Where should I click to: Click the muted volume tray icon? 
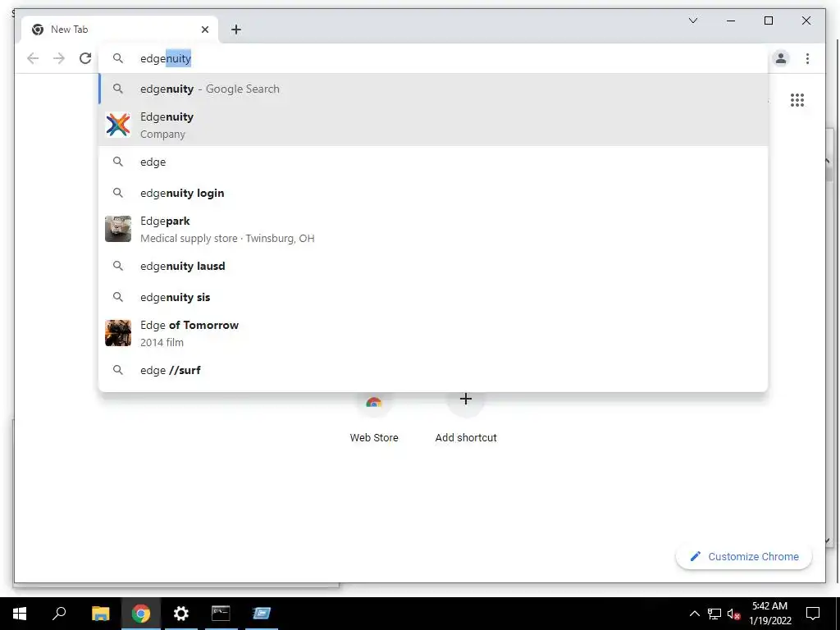[x=733, y=614]
